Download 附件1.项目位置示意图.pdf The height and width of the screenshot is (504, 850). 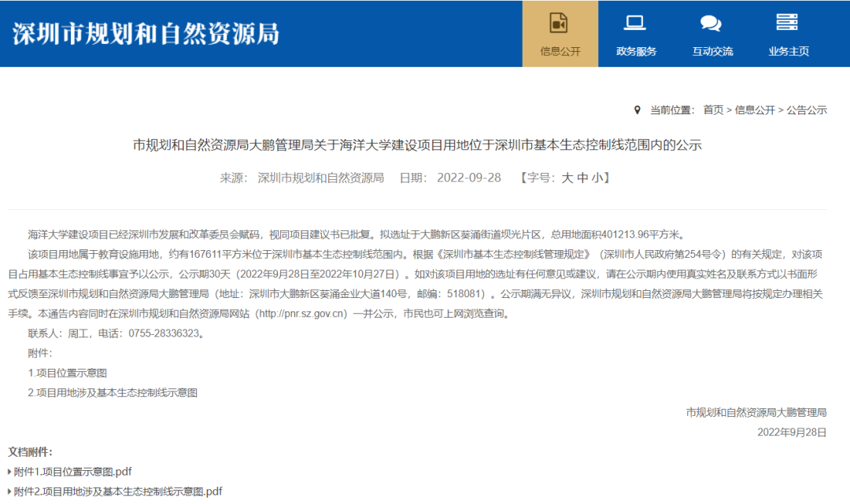coord(72,472)
